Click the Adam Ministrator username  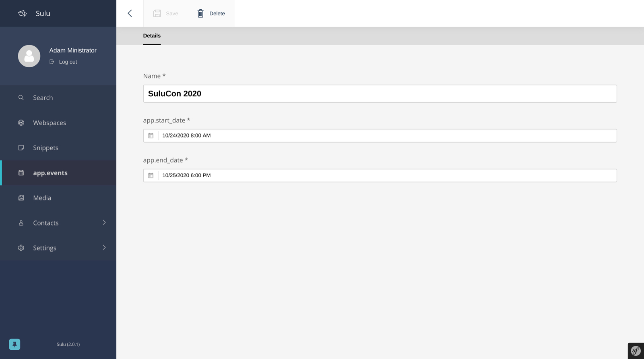coord(73,50)
